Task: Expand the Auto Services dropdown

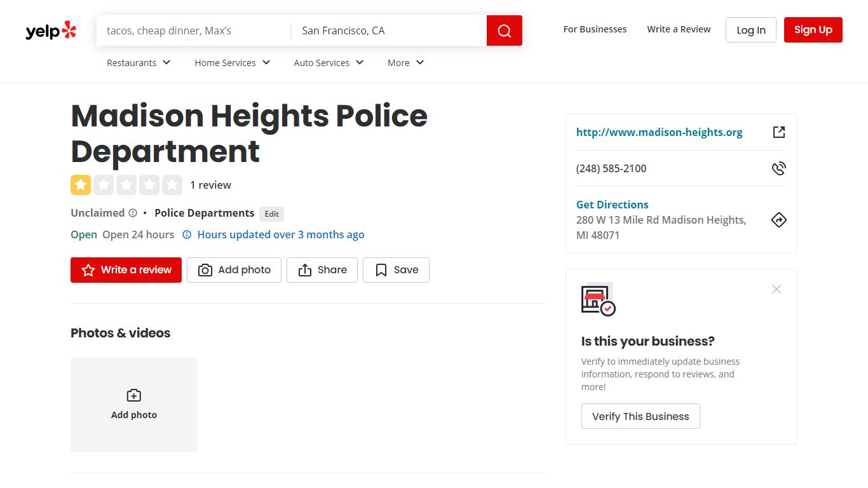Action: [329, 62]
